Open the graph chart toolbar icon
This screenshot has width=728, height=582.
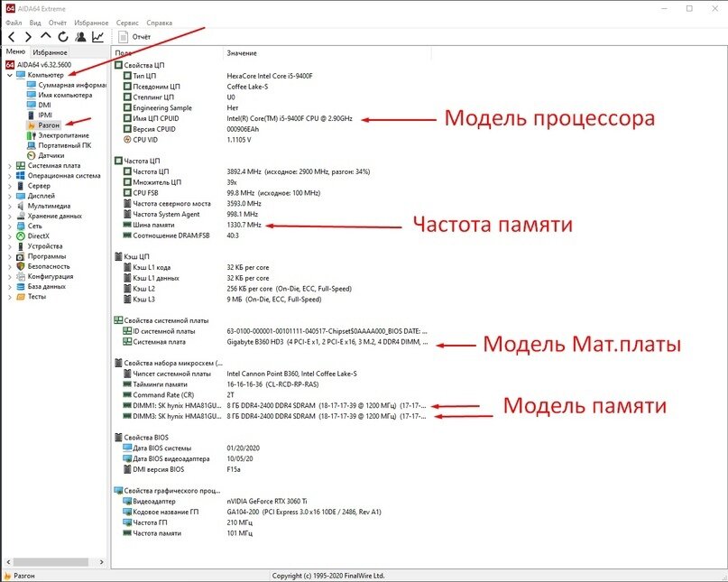(97, 37)
